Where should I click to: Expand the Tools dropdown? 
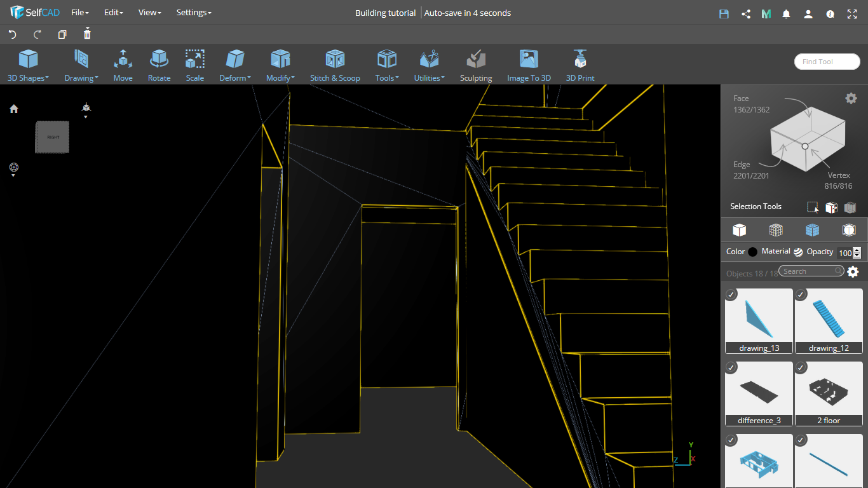(x=387, y=66)
